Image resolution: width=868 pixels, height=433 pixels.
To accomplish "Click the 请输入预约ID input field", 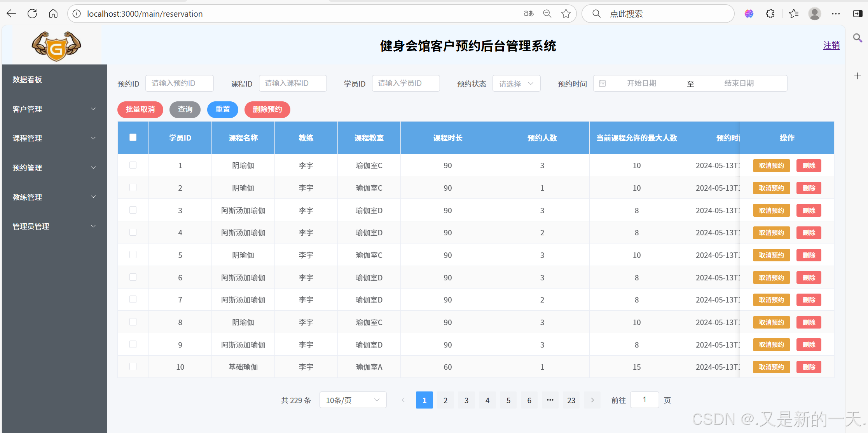I will [179, 83].
